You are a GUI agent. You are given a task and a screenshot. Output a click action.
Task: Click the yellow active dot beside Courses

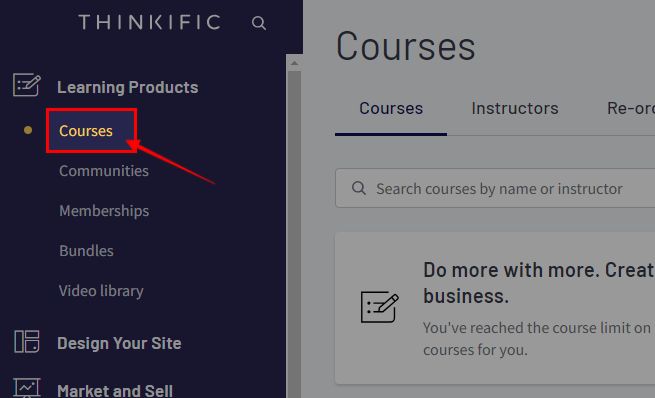coord(28,130)
